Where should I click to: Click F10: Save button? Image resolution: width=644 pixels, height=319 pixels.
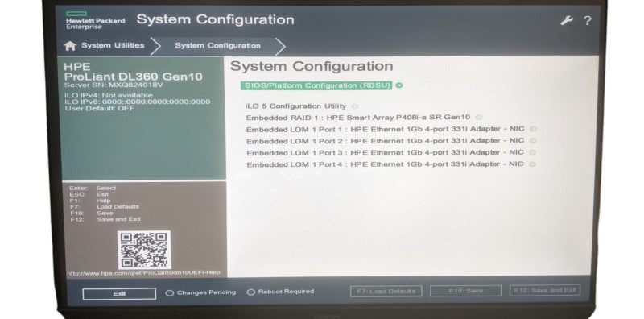tap(465, 291)
